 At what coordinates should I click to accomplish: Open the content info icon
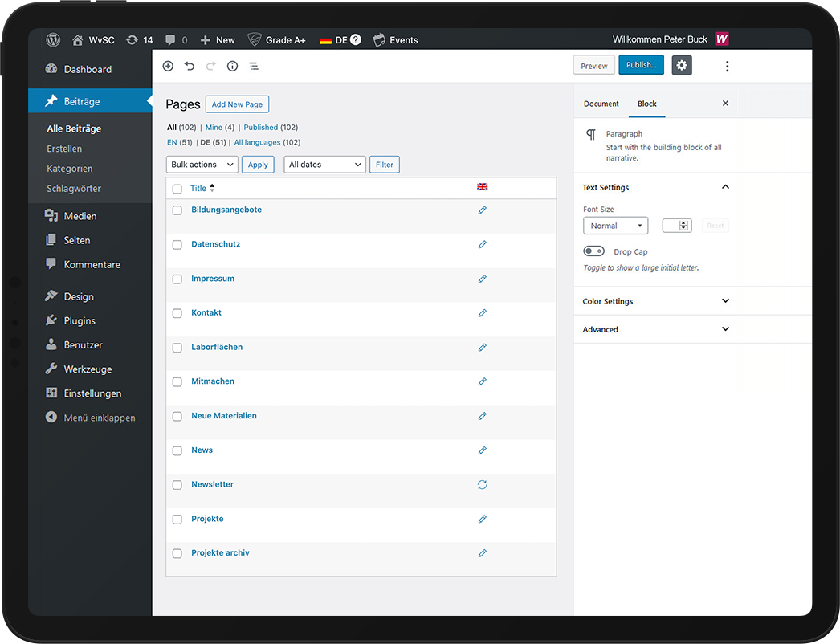233,66
